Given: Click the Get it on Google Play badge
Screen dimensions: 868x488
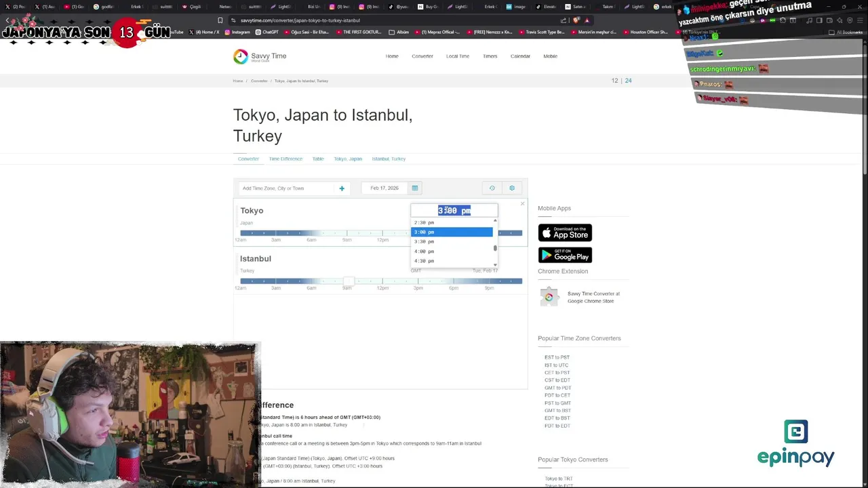Looking at the screenshot, I should tap(565, 255).
